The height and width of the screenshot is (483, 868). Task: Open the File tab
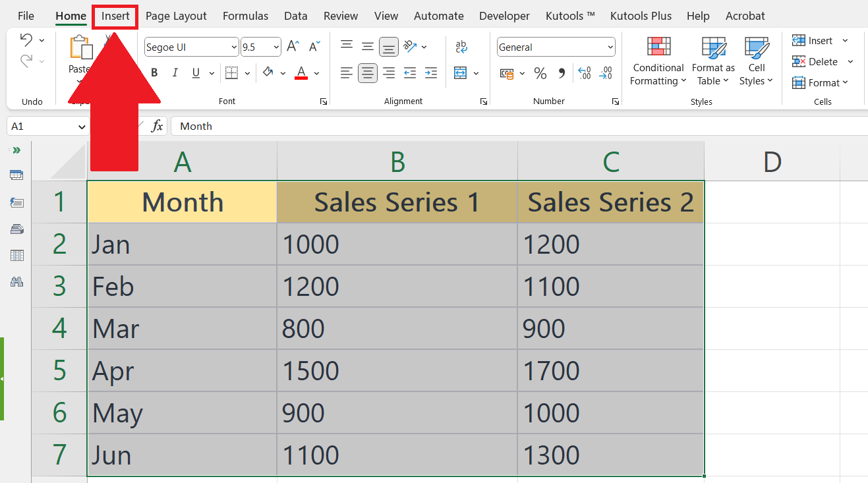coord(26,16)
